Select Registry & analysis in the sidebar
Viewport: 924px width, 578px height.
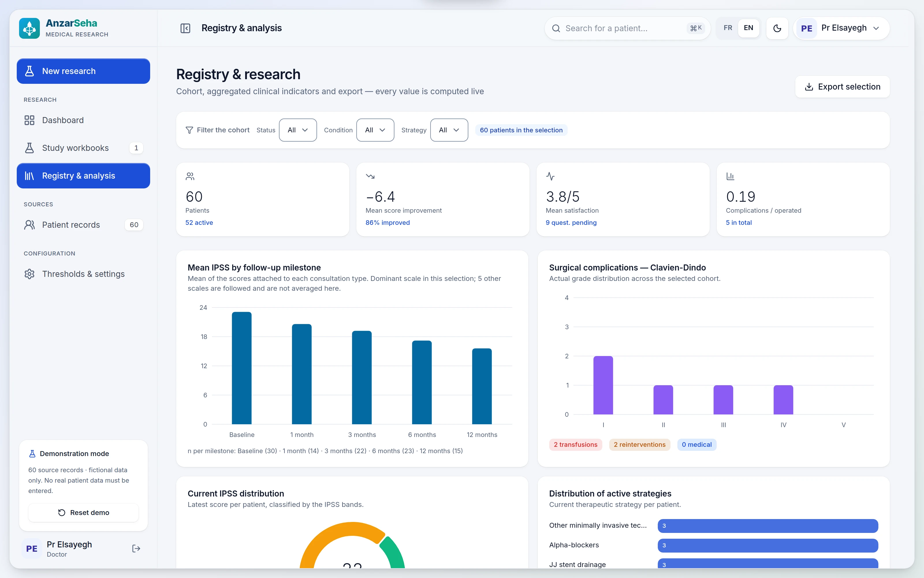point(83,176)
